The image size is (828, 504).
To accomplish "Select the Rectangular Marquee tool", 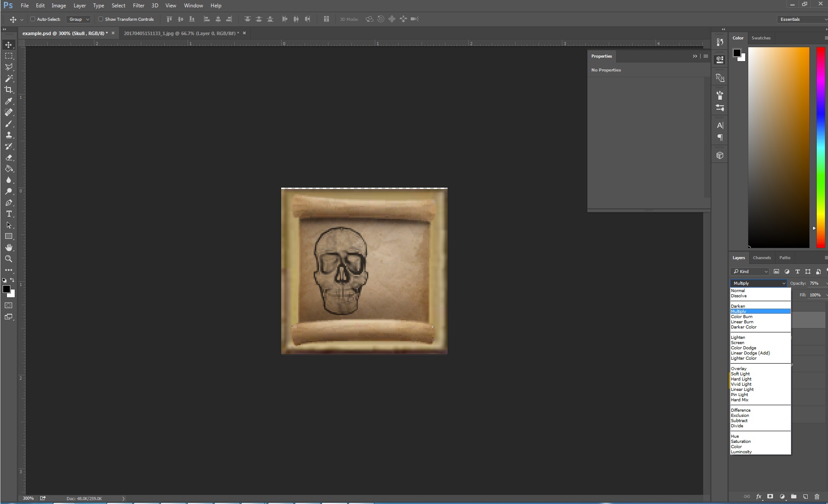I will point(9,56).
